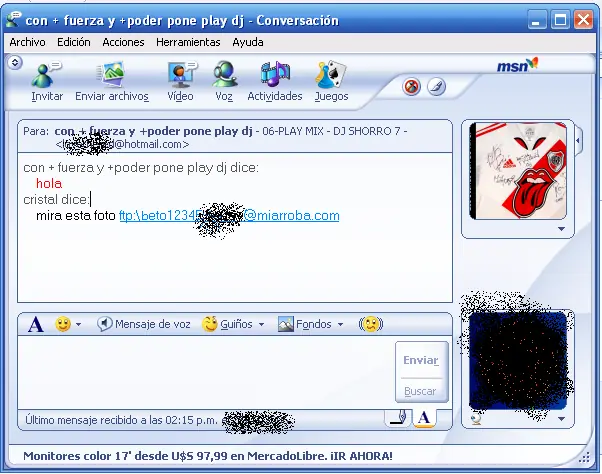Open the MercadoLibre Monitores ad link
The height and width of the screenshot is (474, 602).
[x=208, y=456]
